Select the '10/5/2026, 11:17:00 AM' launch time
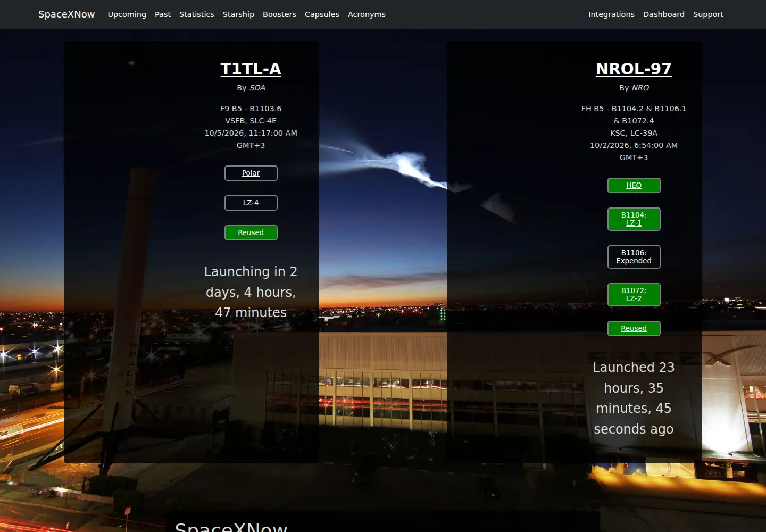The height and width of the screenshot is (532, 766). click(x=251, y=133)
